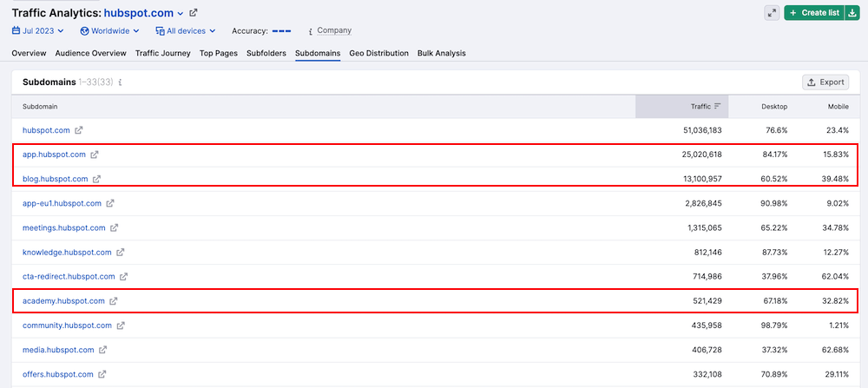Click the Company info icon

click(311, 31)
